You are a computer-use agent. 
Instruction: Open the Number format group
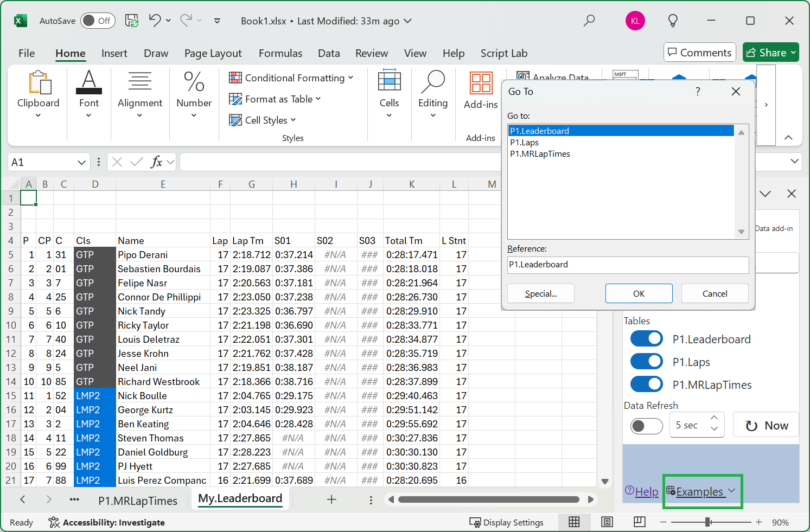tap(194, 94)
